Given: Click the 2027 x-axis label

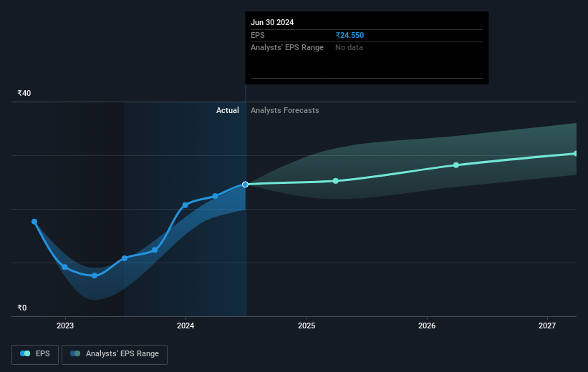Looking at the screenshot, I should (x=547, y=326).
